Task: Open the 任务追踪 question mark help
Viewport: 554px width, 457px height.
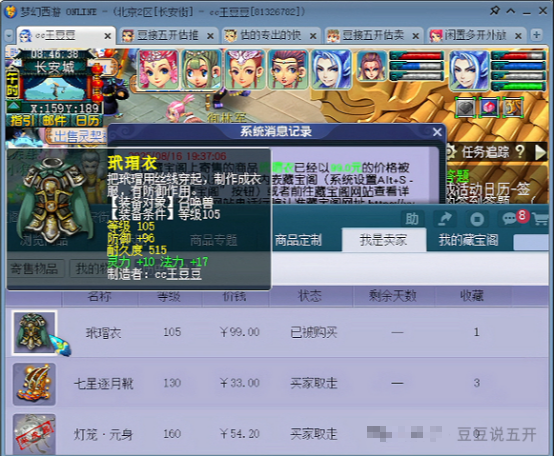Action: tap(519, 152)
